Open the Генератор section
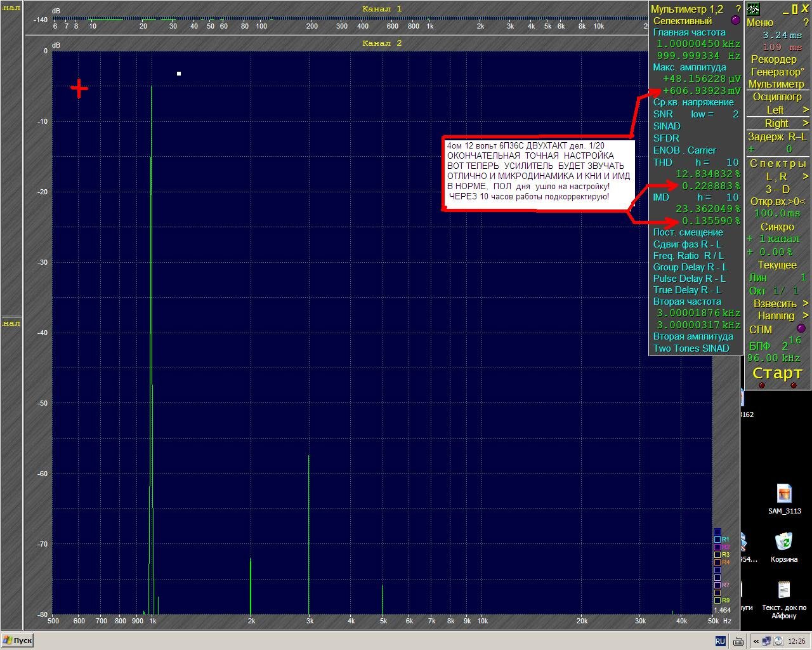 coord(777,72)
